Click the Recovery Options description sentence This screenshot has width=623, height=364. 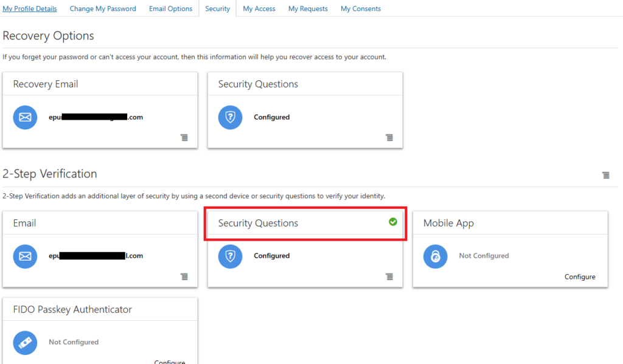[x=194, y=57]
